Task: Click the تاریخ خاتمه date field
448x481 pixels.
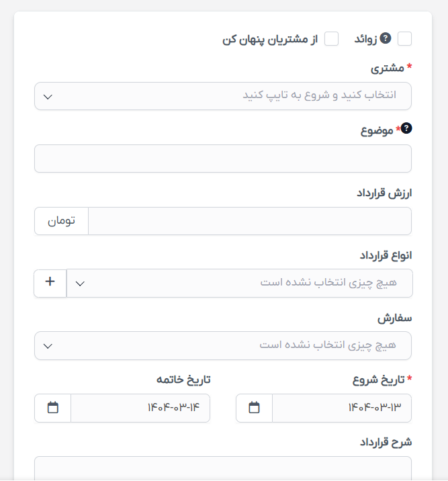Action: [140, 408]
